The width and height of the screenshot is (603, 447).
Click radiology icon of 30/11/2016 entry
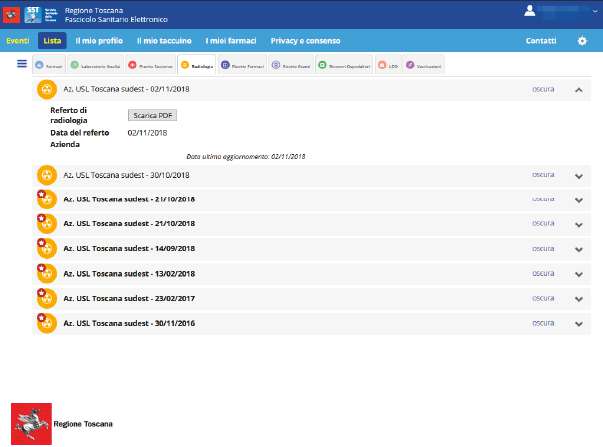(47, 324)
